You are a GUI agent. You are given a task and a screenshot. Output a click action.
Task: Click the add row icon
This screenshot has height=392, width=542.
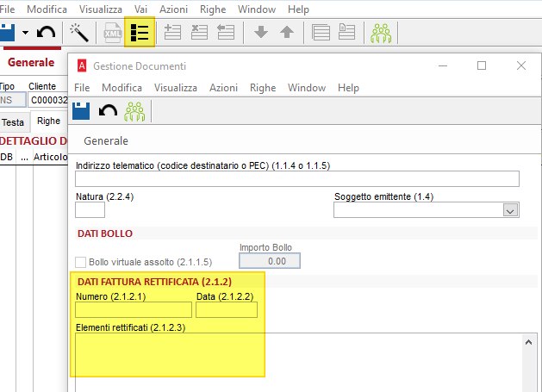(x=172, y=32)
